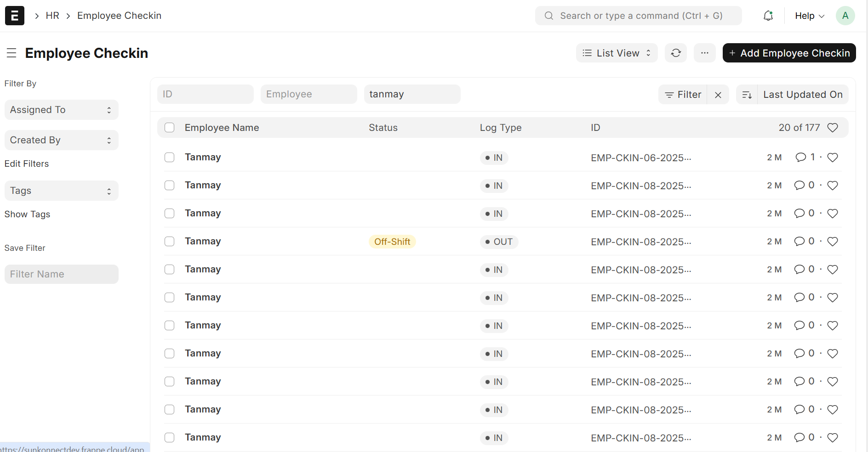The image size is (868, 452).
Task: Like all via header heart icon
Action: coord(833,128)
